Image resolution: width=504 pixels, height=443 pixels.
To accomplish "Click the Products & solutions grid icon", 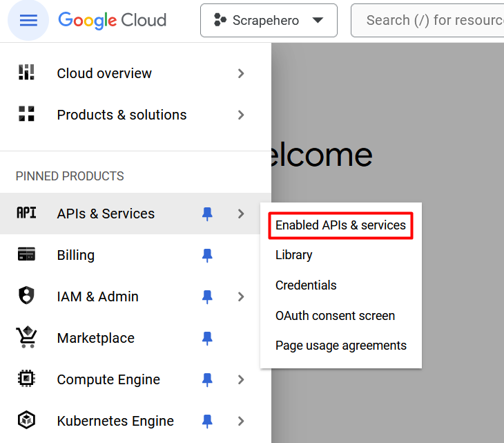I will [x=26, y=113].
